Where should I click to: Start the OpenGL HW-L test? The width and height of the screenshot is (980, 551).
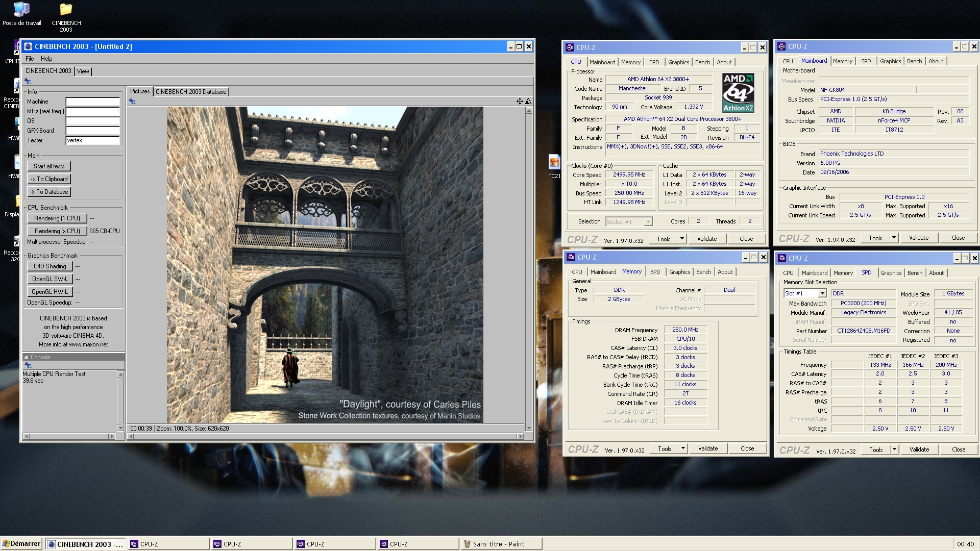point(50,292)
